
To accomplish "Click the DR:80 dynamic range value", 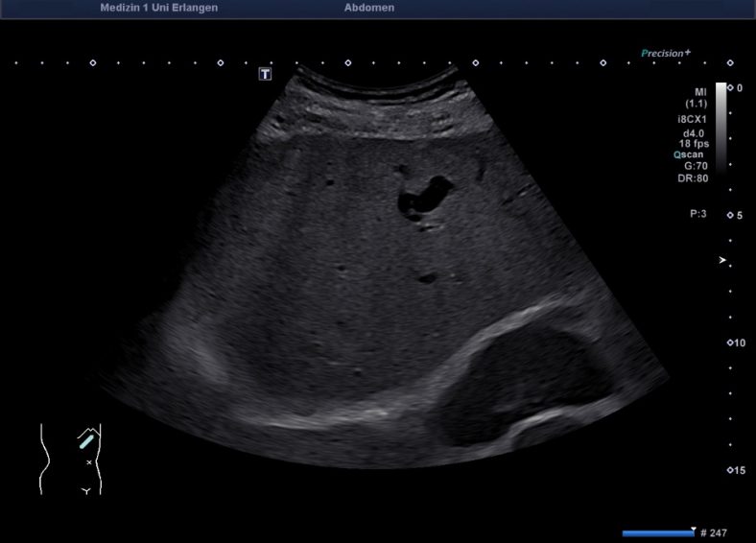I will tap(695, 177).
